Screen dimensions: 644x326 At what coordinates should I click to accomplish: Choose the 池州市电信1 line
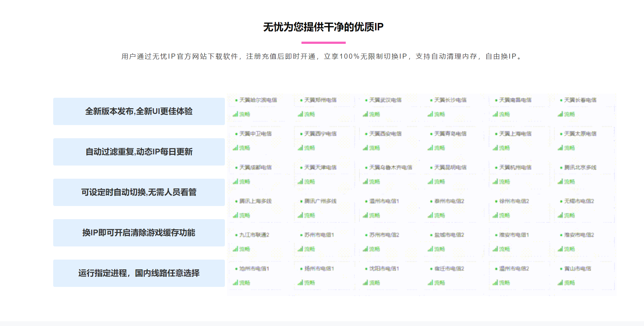pyautogui.click(x=254, y=269)
